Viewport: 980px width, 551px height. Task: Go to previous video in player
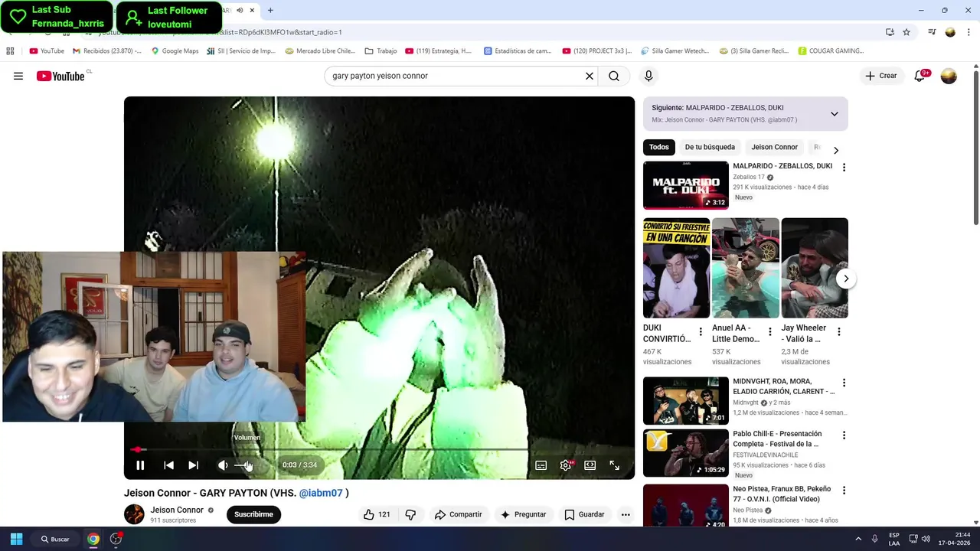[168, 465]
